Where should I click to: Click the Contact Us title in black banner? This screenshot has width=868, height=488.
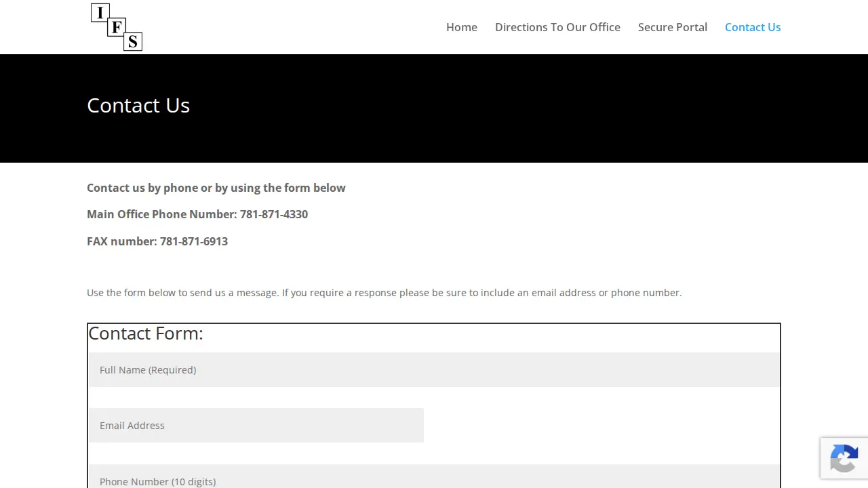click(138, 105)
